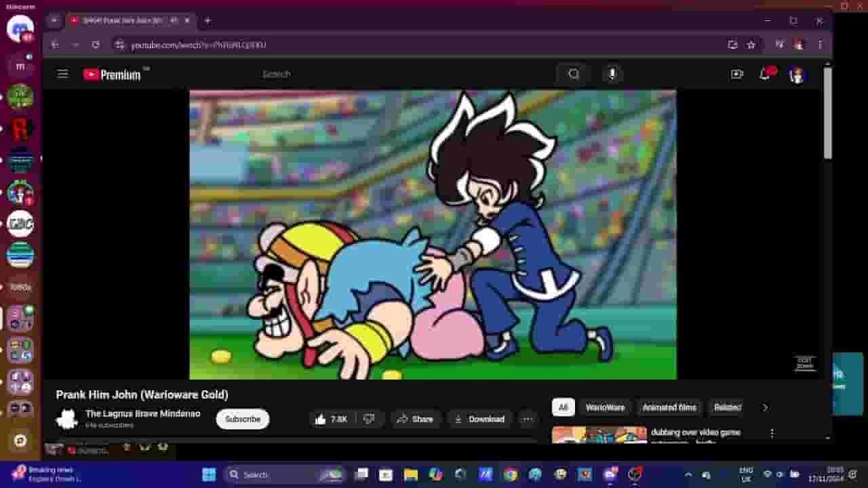
Task: Click the video player to pause
Action: [433, 235]
